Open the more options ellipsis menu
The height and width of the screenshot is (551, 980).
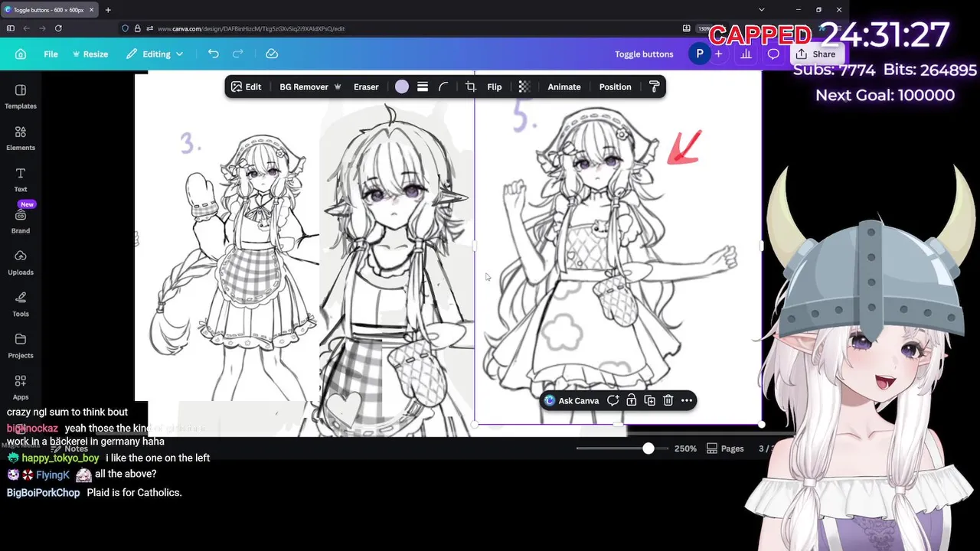point(687,400)
